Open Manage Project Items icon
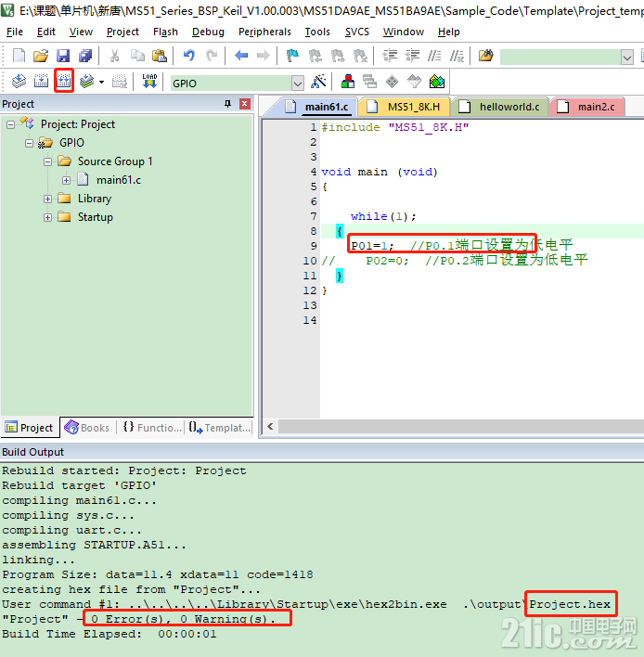The height and width of the screenshot is (657, 644). point(348,82)
